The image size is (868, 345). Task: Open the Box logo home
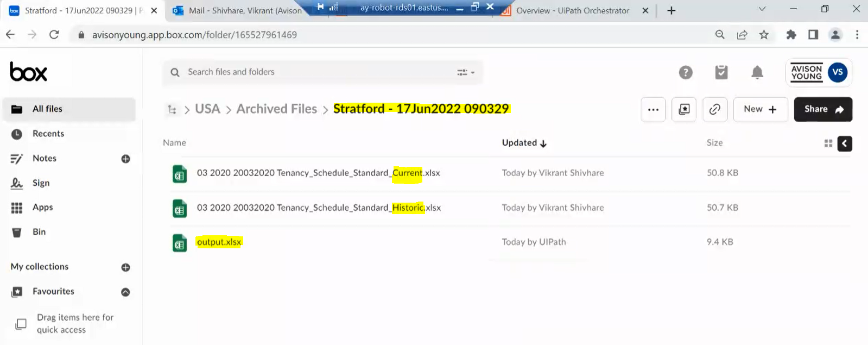tap(29, 72)
